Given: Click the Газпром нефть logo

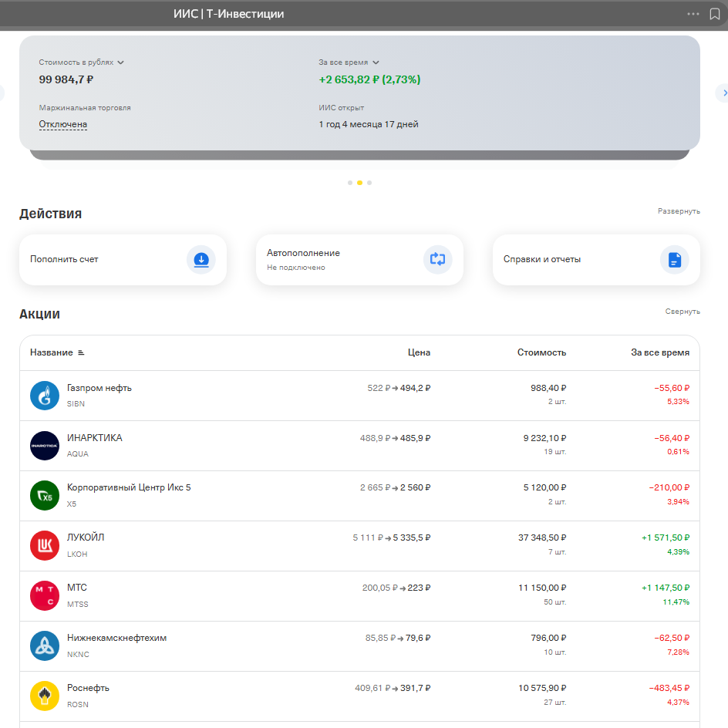Looking at the screenshot, I should click(x=45, y=396).
